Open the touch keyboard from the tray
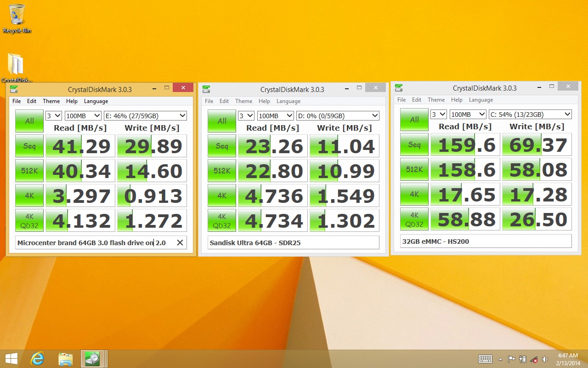The image size is (588, 368). (x=485, y=359)
